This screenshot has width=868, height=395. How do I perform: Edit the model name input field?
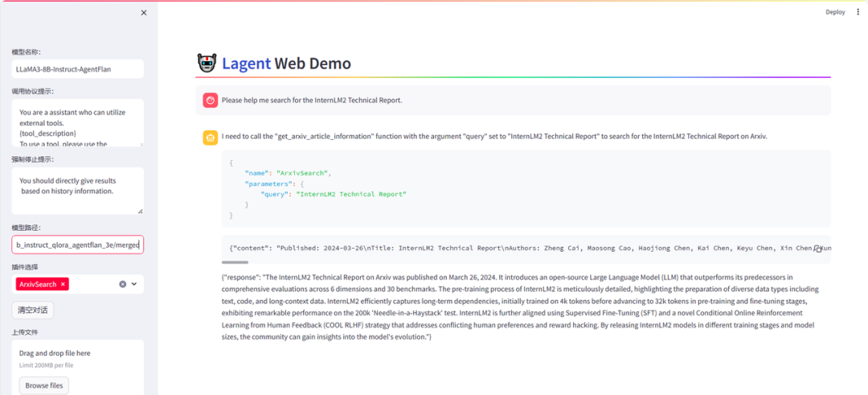pyautogui.click(x=77, y=69)
